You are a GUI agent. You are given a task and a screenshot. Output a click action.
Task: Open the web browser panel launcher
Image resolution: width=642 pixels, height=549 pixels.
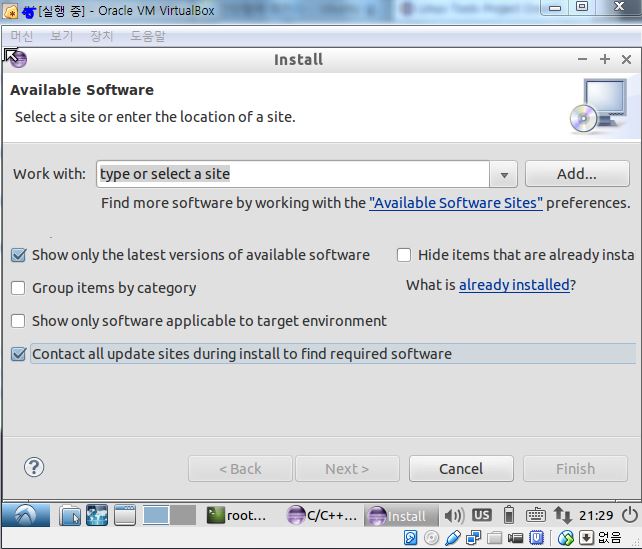pos(97,515)
